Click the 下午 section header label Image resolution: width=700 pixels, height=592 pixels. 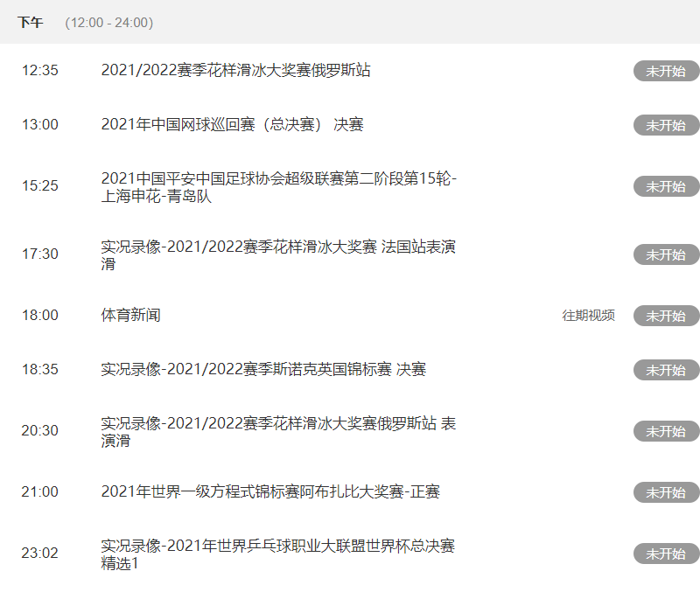coord(31,23)
